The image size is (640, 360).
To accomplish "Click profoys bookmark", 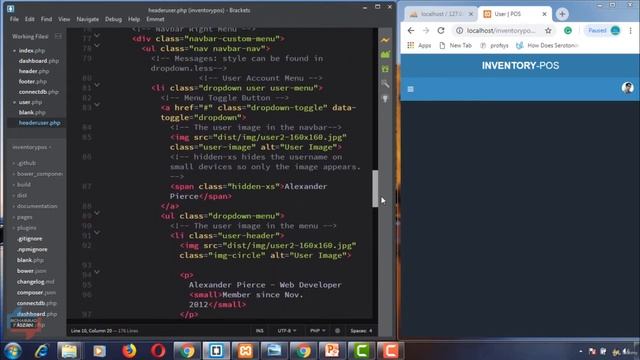I will 494,45.
